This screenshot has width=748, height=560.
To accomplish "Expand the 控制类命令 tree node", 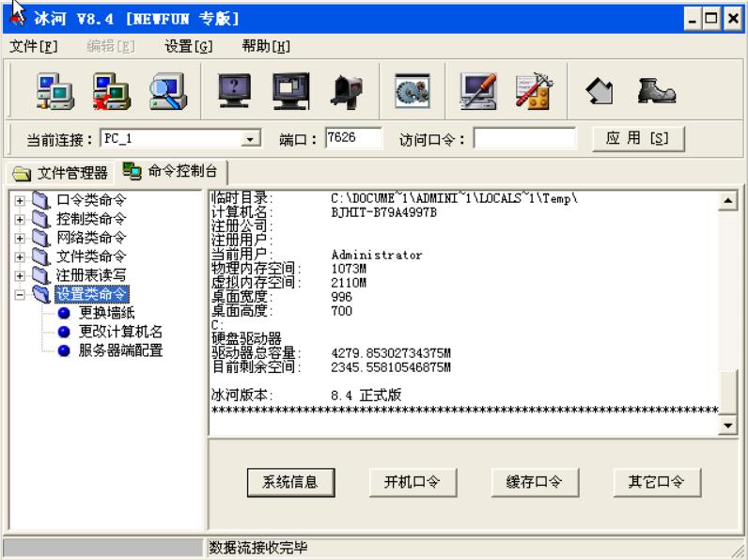I will 20,220.
